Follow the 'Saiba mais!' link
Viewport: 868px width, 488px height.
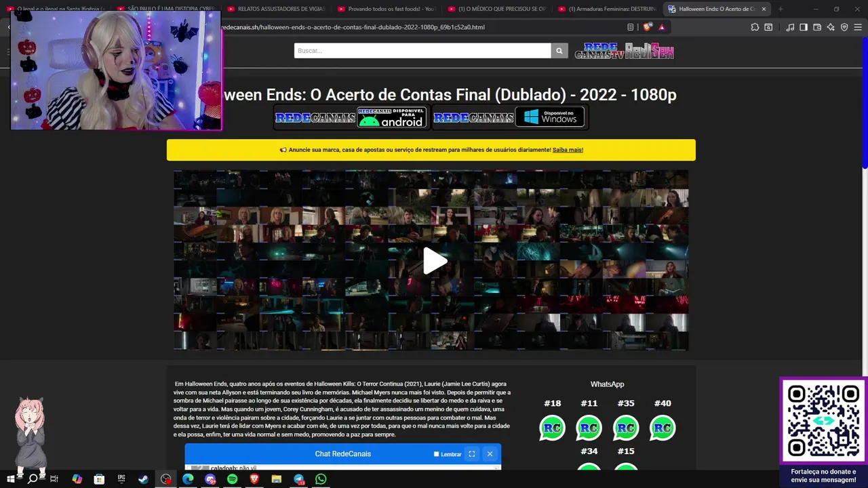click(568, 150)
